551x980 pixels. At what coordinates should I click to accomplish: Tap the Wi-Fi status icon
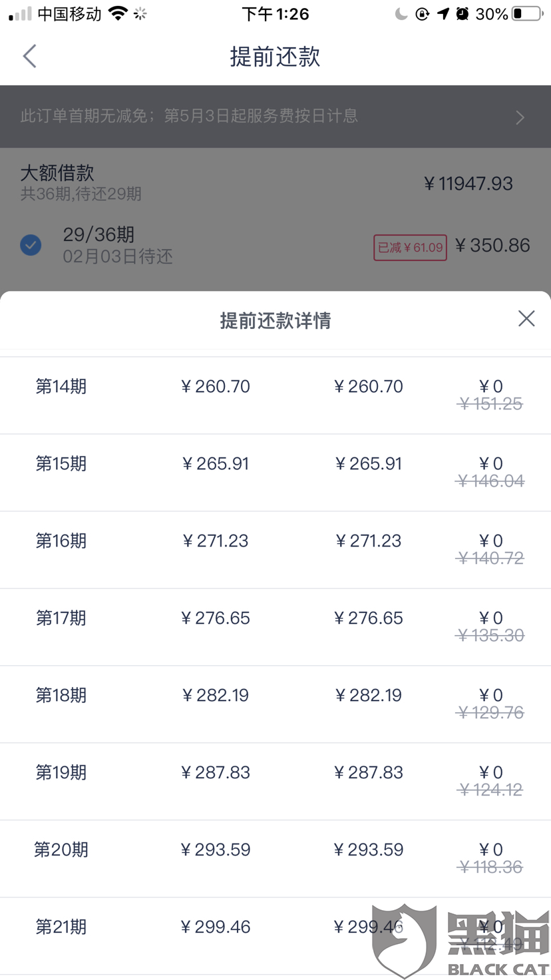118,13
